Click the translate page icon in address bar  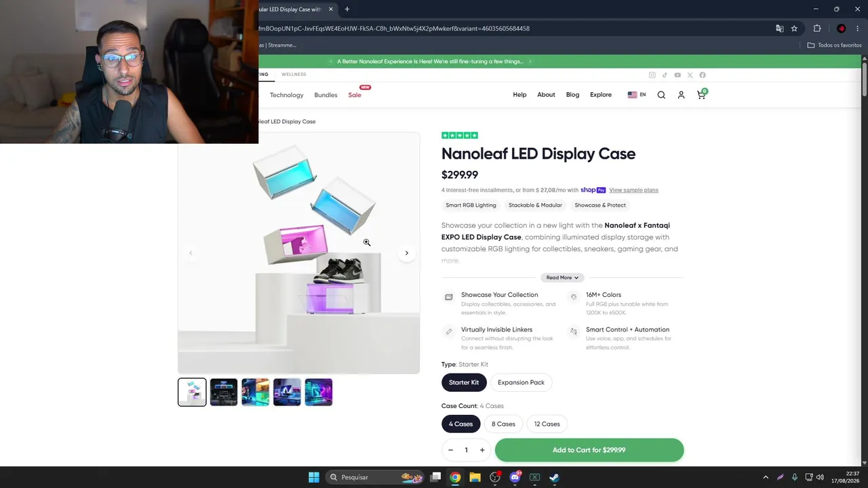(780, 28)
